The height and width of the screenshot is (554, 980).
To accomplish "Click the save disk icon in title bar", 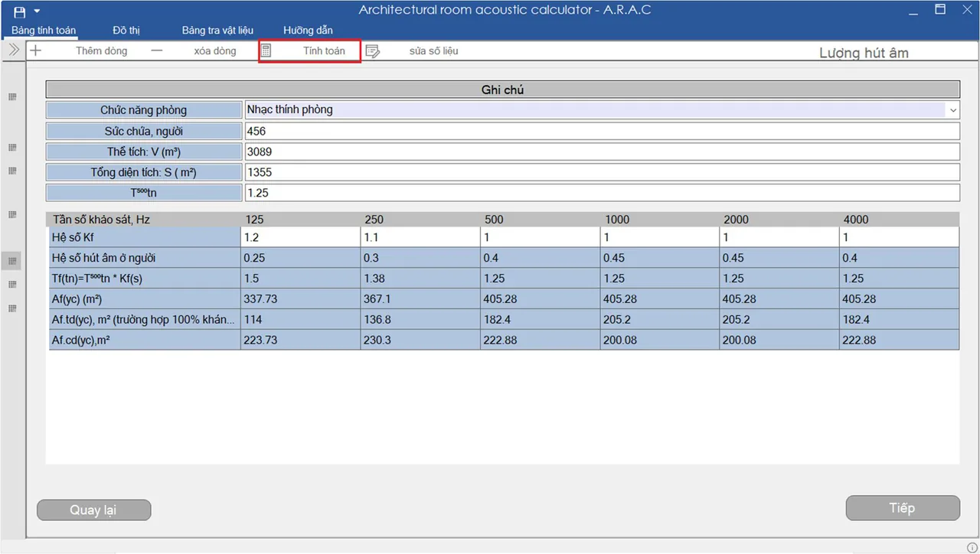I will click(20, 11).
